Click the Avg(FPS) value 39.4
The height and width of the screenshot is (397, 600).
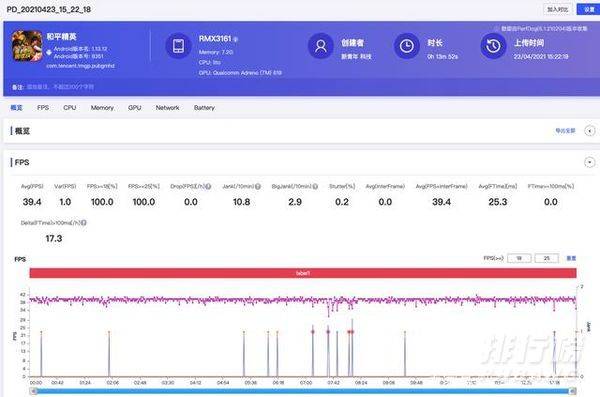(x=32, y=202)
